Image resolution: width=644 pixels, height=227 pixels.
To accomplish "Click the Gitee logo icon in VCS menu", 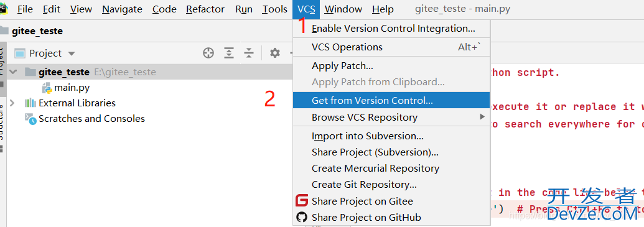I will (302, 201).
